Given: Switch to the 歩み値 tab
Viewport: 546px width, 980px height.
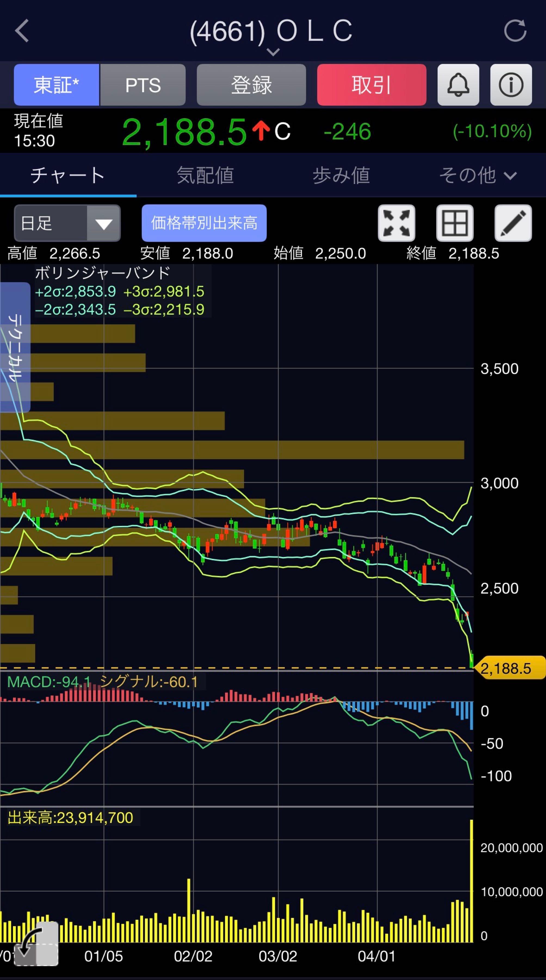Looking at the screenshot, I should click(341, 175).
